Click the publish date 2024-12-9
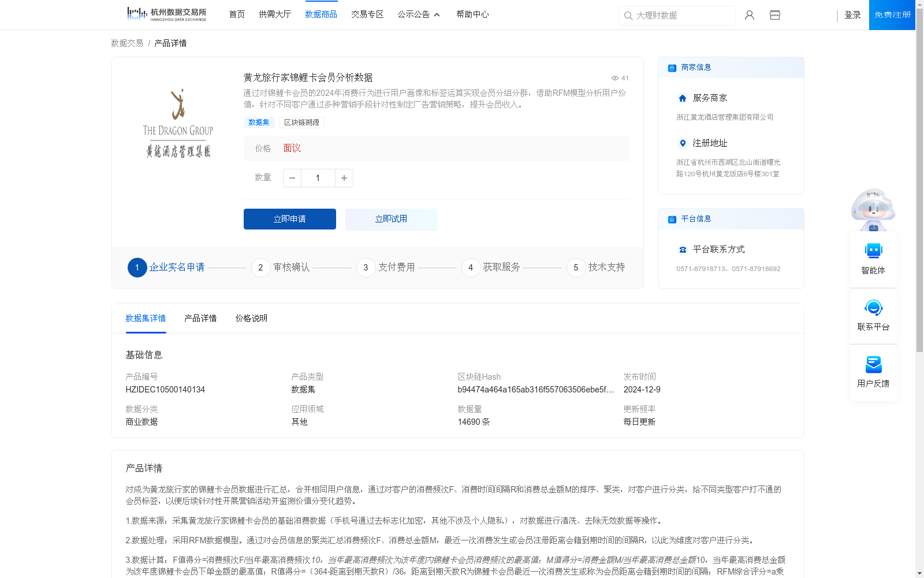Screen dimensions: 924x578 [642, 390]
